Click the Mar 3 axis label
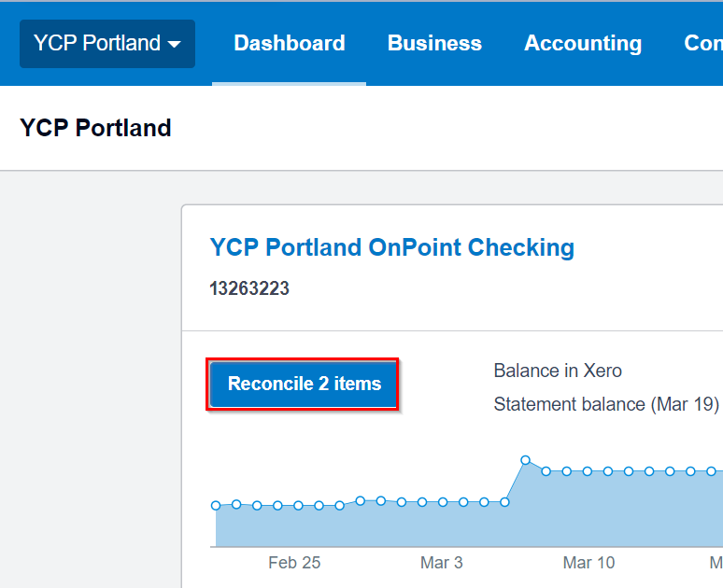Screen dimensions: 723x588 (441, 563)
